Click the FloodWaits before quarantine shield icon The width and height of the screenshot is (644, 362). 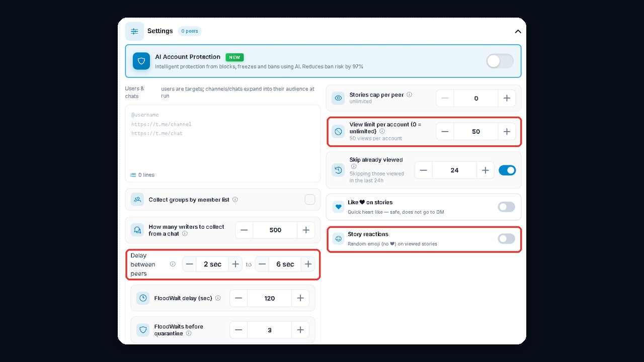[x=143, y=330]
